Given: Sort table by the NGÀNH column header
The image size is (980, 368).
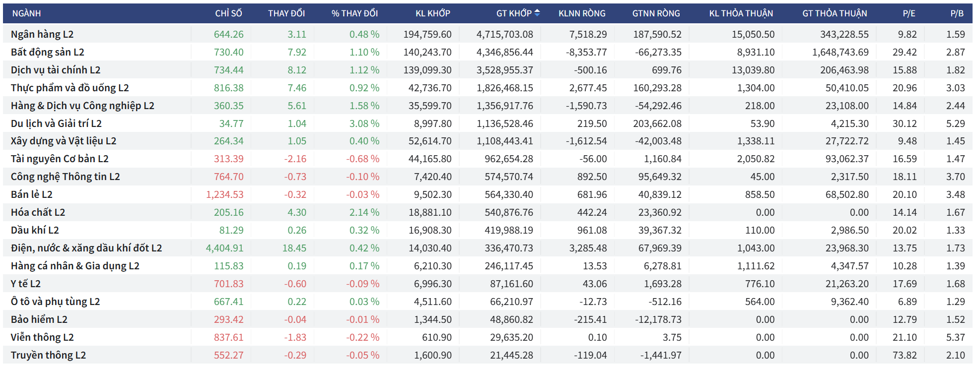Looking at the screenshot, I should click(x=26, y=13).
